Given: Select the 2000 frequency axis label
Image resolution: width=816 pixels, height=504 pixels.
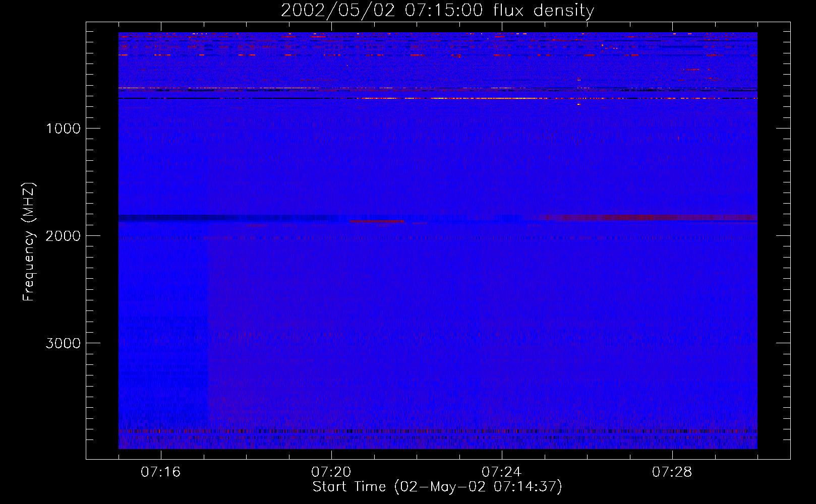Looking at the screenshot, I should click(63, 236).
